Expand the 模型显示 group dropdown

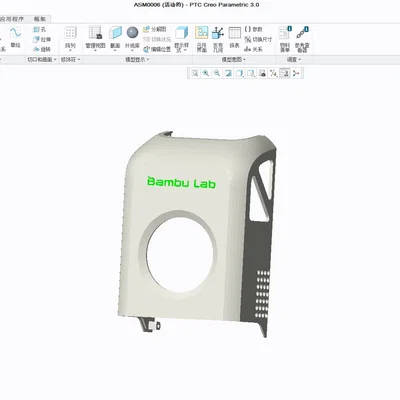(x=137, y=60)
